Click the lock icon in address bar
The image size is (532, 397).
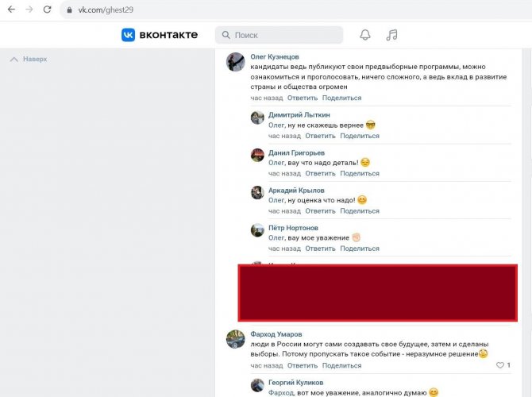70,10
